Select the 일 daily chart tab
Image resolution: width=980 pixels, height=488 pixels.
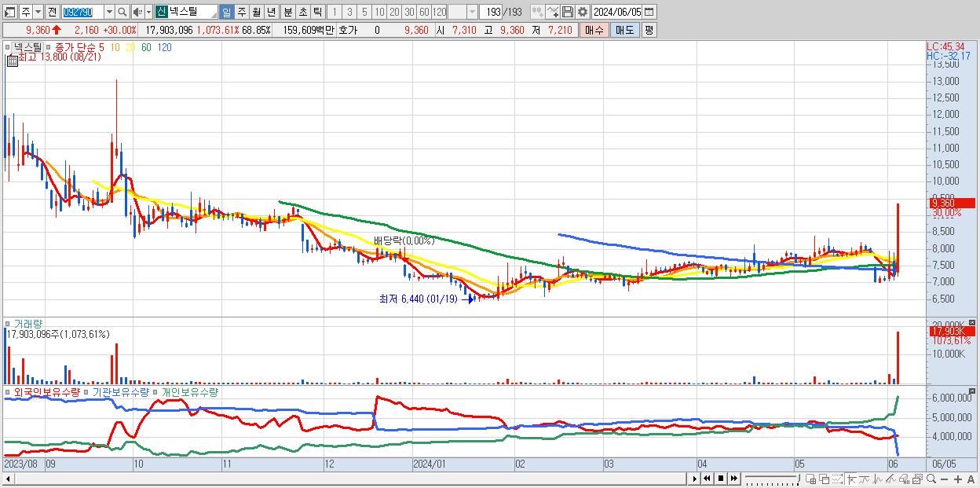(x=226, y=12)
